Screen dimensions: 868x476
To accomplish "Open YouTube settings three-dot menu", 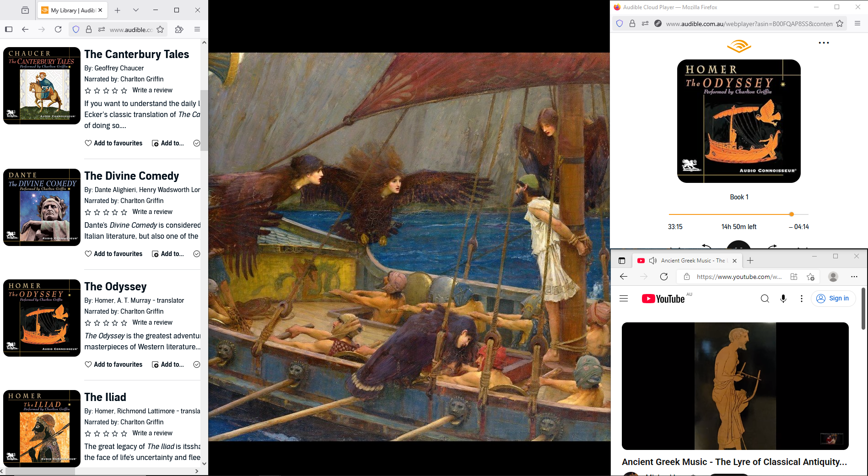I will point(801,299).
